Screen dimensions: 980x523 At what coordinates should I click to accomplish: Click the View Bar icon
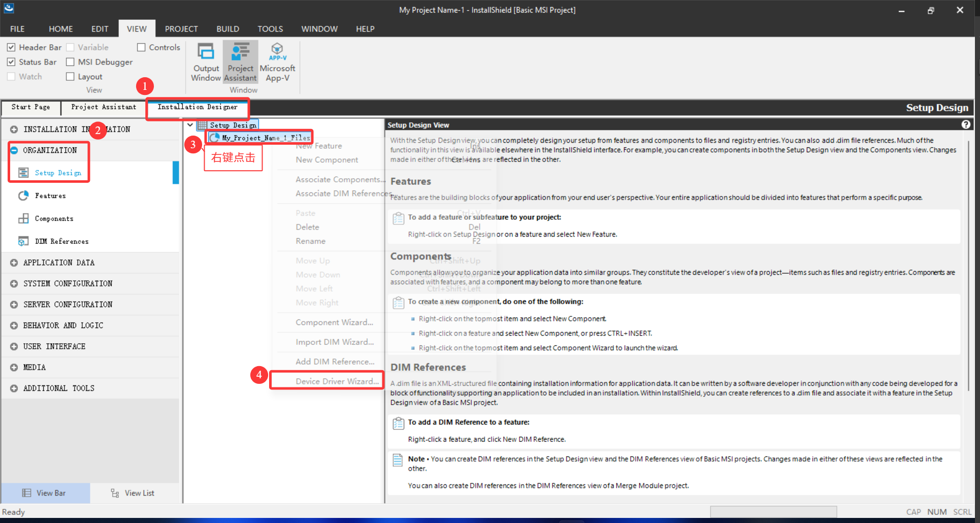coord(27,493)
